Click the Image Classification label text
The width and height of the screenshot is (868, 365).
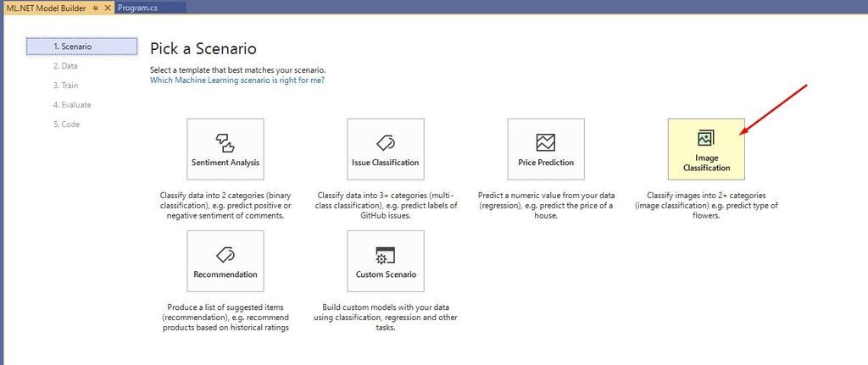pyautogui.click(x=706, y=163)
